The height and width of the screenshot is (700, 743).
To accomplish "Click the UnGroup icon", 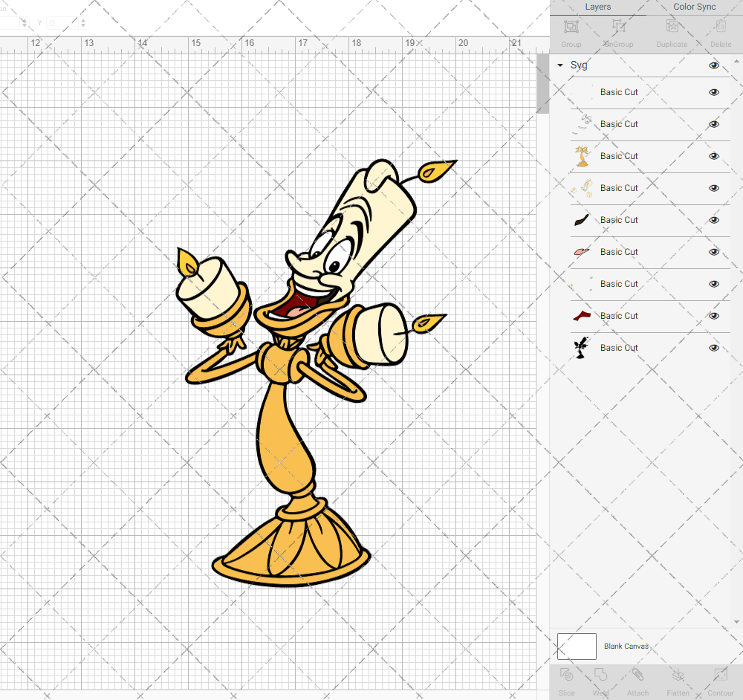I will tap(618, 27).
